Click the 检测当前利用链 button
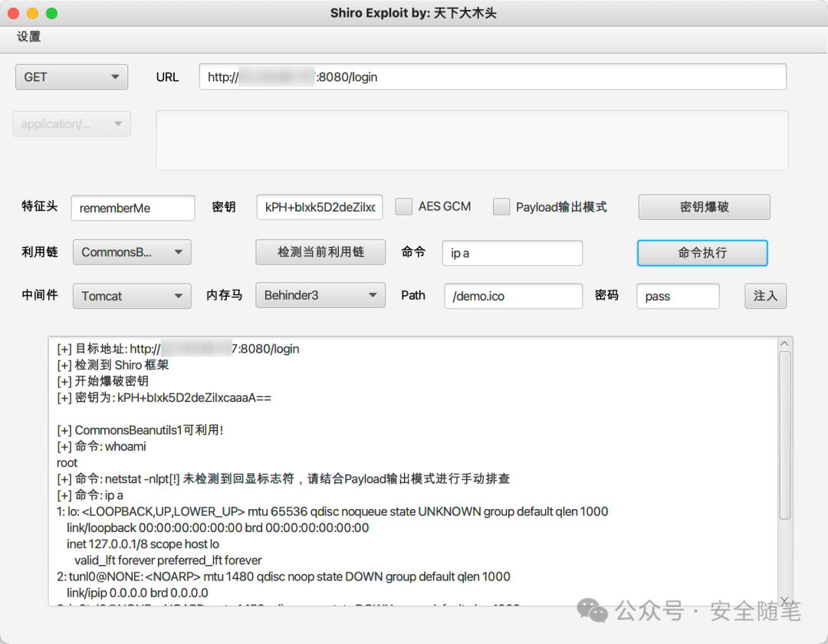 320,252
